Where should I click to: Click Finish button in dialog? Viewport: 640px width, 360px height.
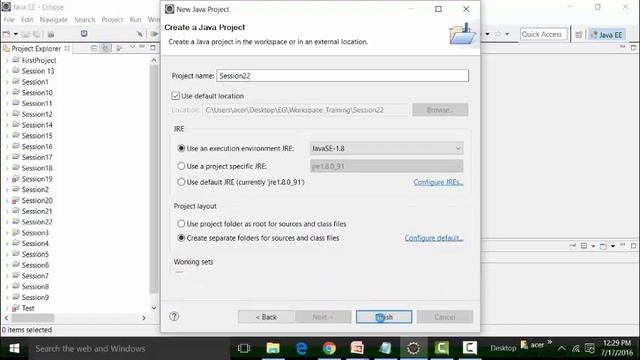click(384, 317)
